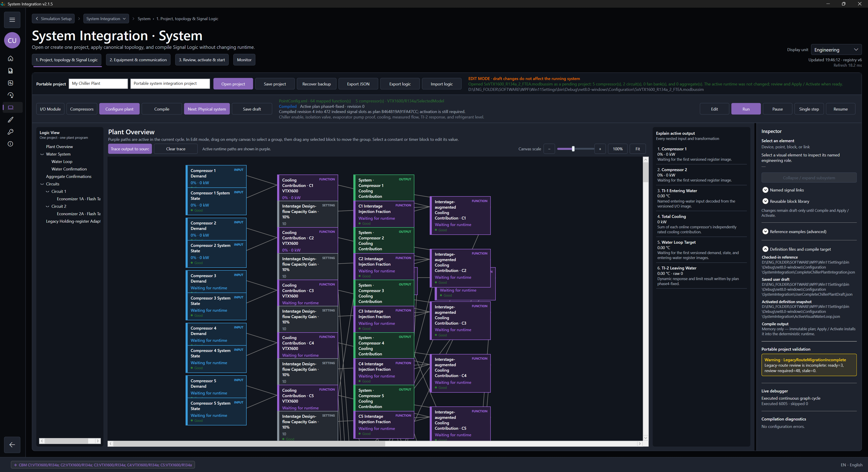Open the info circle sidebar icon

coord(10,144)
